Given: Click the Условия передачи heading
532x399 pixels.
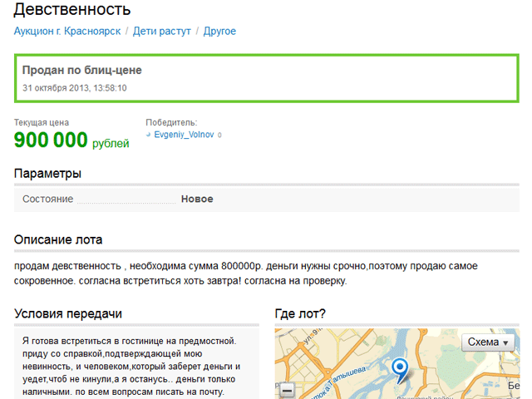Looking at the screenshot, I should [68, 313].
